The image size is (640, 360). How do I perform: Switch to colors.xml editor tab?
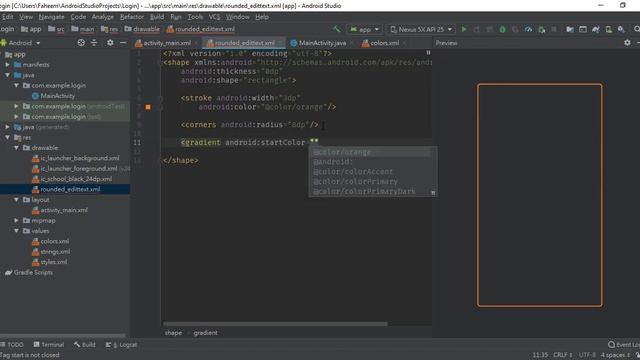point(384,43)
